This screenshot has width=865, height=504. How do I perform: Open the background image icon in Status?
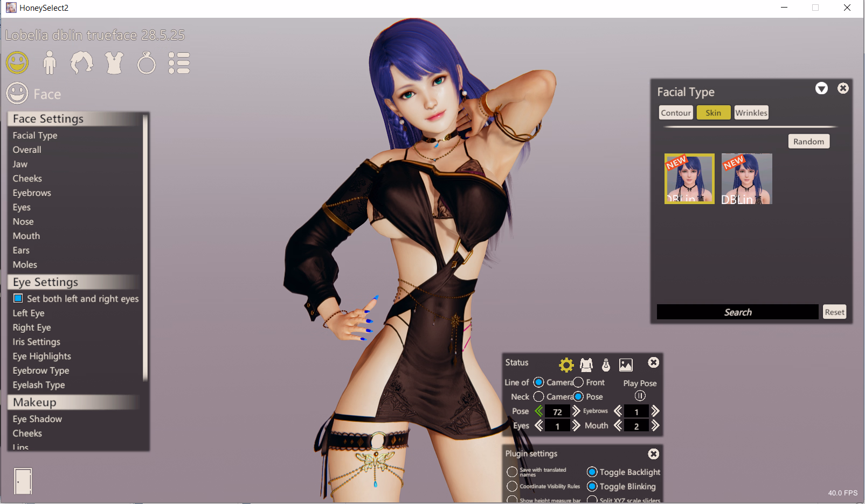pyautogui.click(x=626, y=365)
